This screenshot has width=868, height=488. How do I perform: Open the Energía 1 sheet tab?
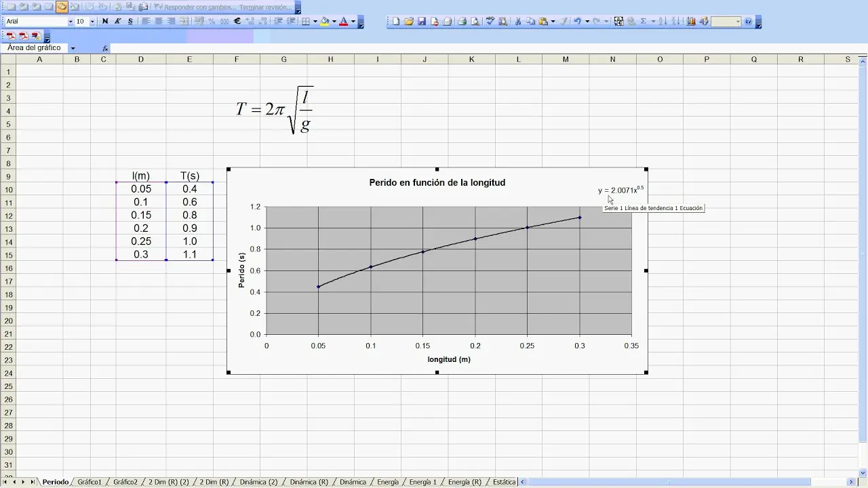pos(422,482)
